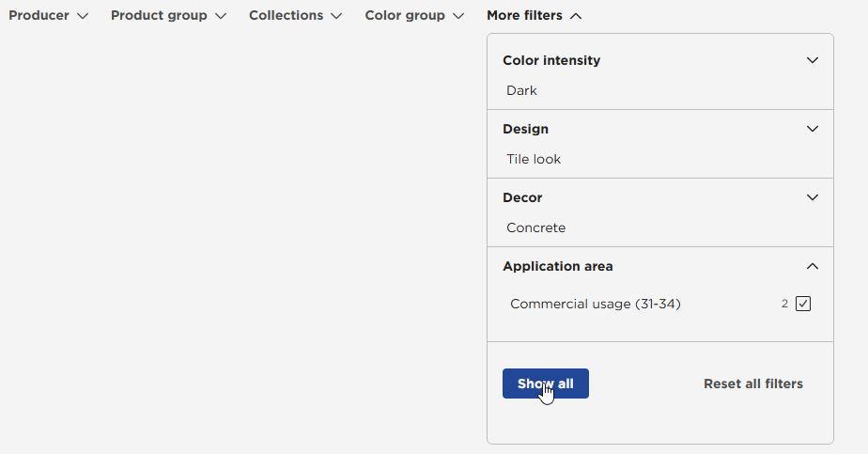868x454 pixels.
Task: Click the Color intensity heading
Action: click(551, 60)
